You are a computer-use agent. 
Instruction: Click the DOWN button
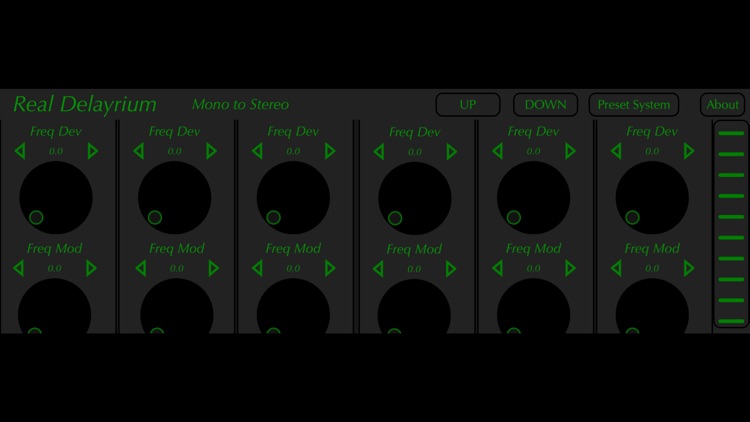(545, 105)
